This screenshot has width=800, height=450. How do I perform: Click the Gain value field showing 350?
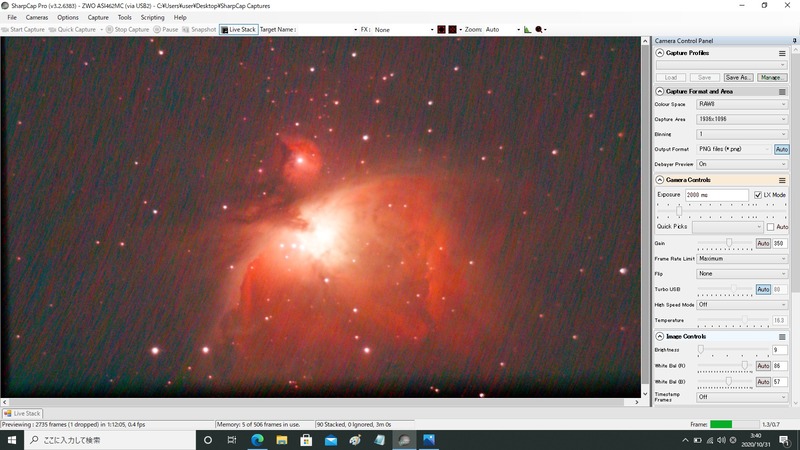click(x=780, y=243)
